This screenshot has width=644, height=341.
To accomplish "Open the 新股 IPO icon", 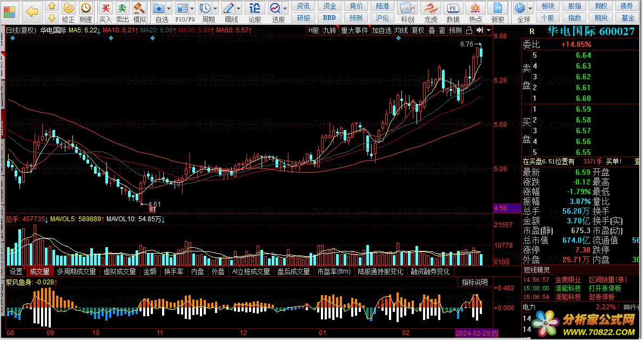I will (498, 8).
